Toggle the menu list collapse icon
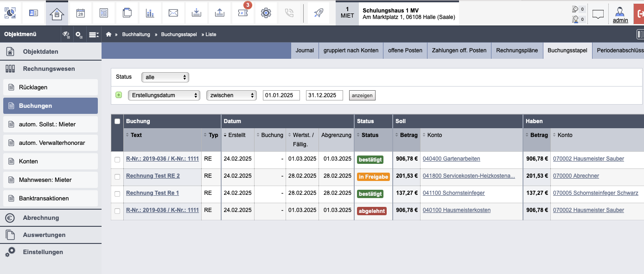The width and height of the screenshot is (644, 274). pyautogui.click(x=94, y=34)
